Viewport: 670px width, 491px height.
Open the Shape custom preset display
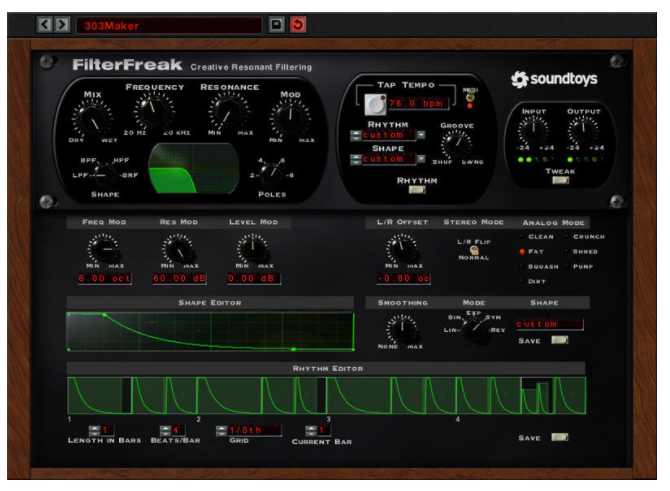tap(550, 324)
